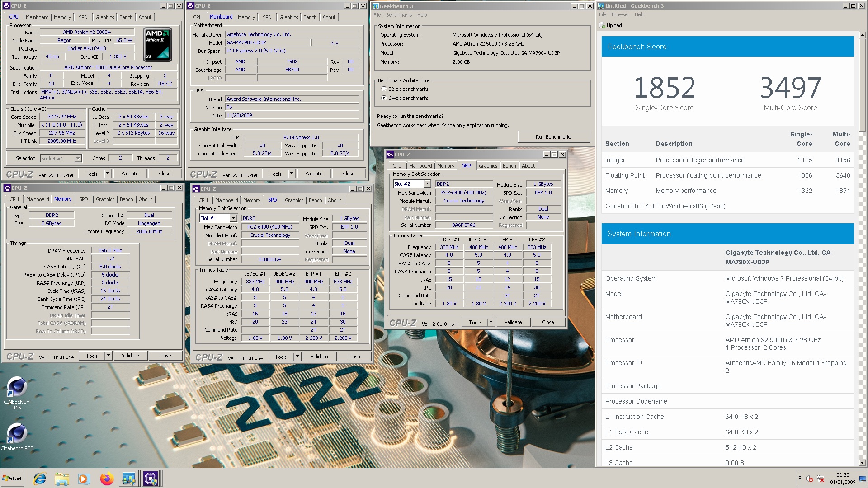
Task: Click the AMD Athlon II processor logo
Action: (x=157, y=44)
